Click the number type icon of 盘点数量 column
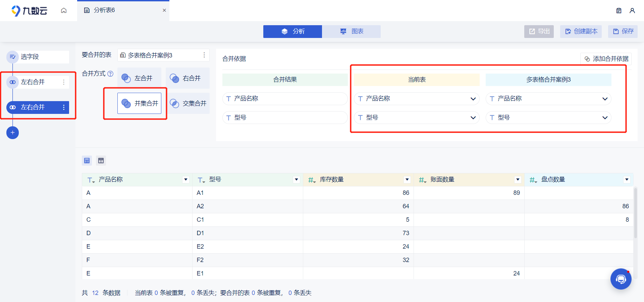Image resolution: width=644 pixels, height=302 pixels. tap(533, 180)
